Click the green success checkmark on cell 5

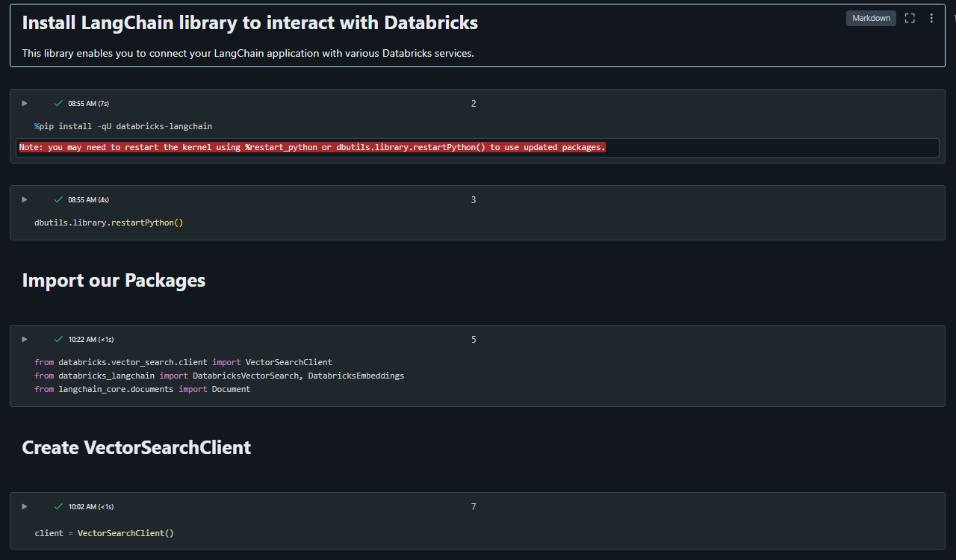(x=58, y=339)
